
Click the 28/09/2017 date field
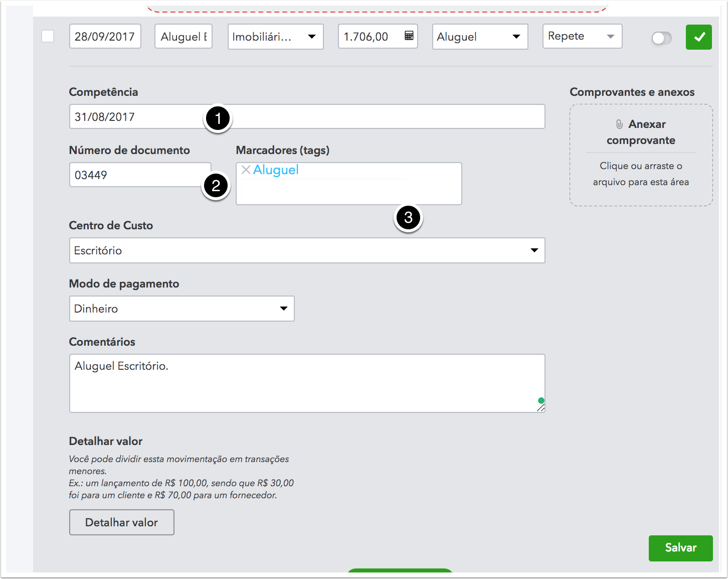click(x=105, y=37)
